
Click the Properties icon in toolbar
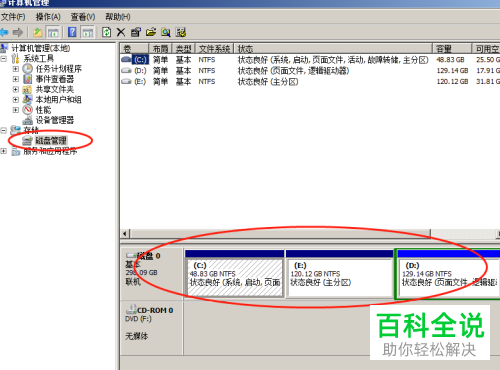(136, 32)
